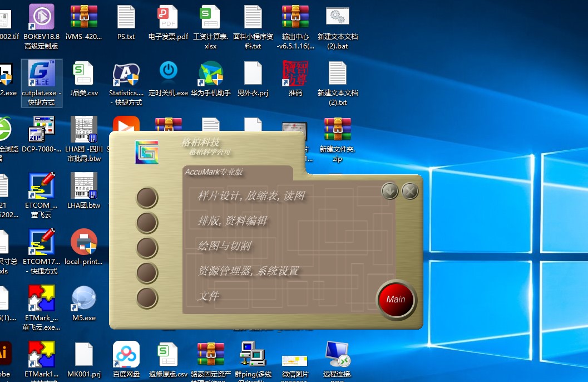Viewport: 588px width, 382px height.
Task: Close the AccuMark launcher with the X button
Action: (x=410, y=191)
